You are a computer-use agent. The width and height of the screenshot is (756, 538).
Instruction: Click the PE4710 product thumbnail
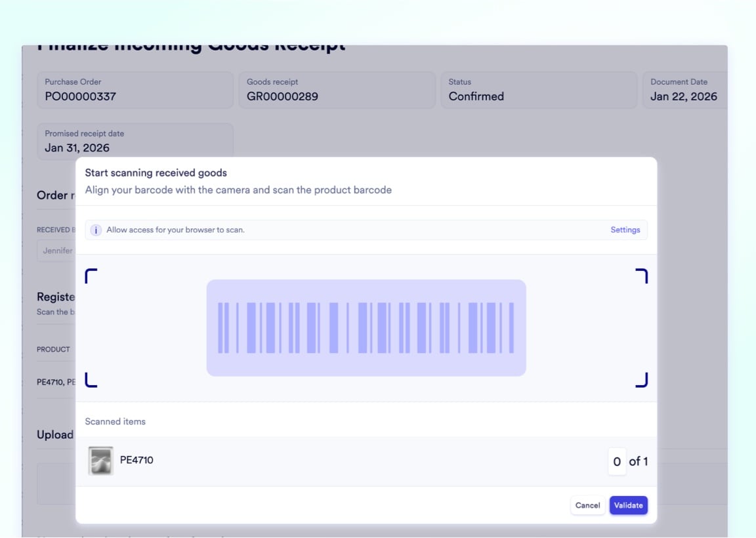click(x=101, y=461)
